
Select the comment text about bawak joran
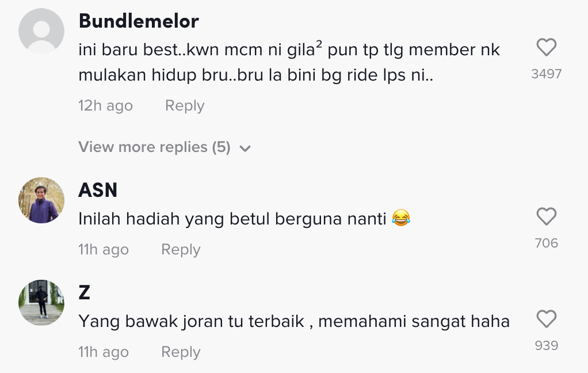coord(294,321)
